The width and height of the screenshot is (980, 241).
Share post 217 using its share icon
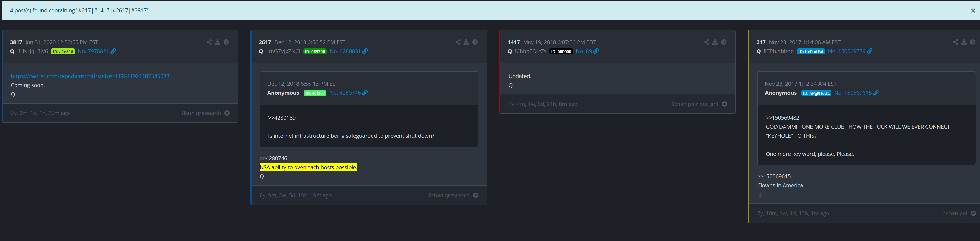click(955, 42)
